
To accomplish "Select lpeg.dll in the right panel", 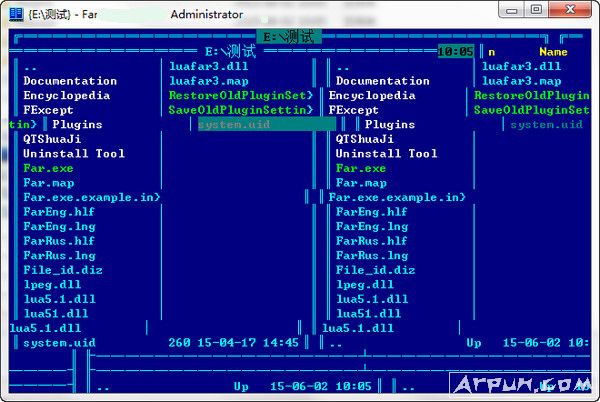I will coord(365,285).
